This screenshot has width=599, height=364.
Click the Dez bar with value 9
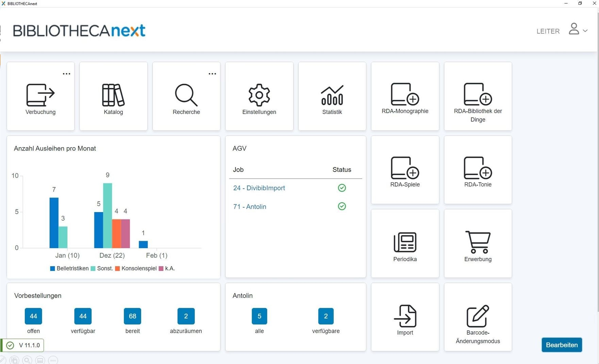(x=107, y=215)
